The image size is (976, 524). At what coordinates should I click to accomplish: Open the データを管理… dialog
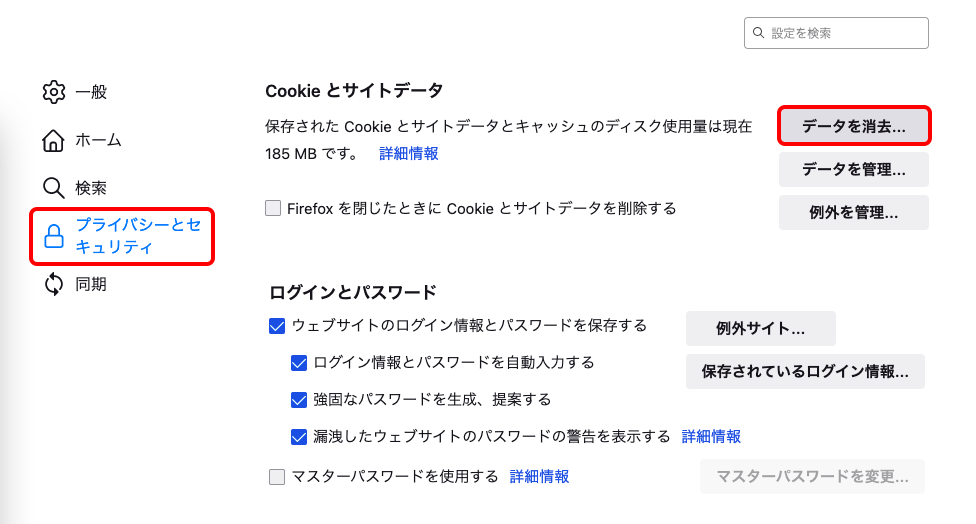854,169
